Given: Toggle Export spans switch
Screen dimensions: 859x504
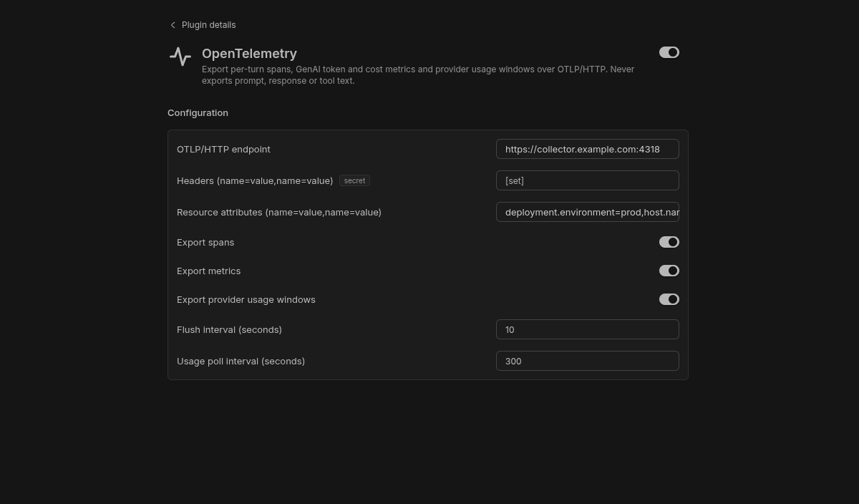Looking at the screenshot, I should (x=669, y=242).
